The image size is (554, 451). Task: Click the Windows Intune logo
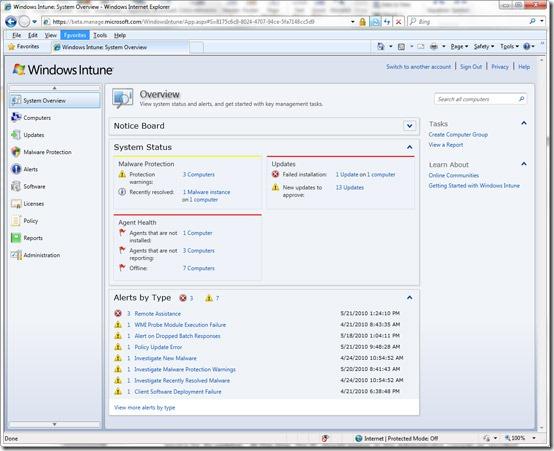(x=63, y=70)
